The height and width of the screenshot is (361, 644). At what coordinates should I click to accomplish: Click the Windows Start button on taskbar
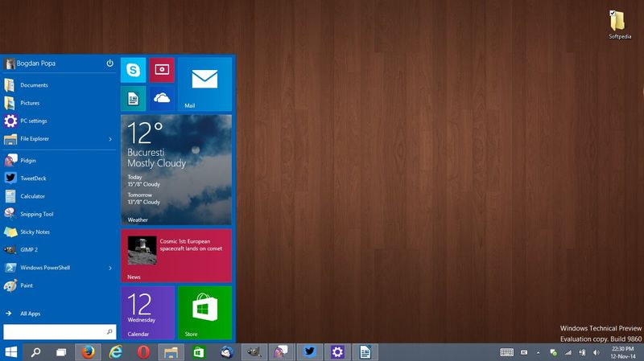click(11, 352)
